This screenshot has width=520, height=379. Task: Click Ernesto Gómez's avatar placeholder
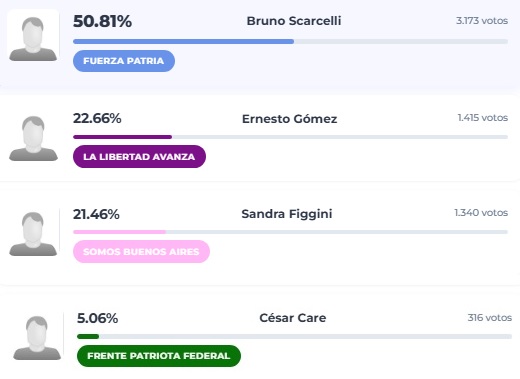[x=33, y=138]
